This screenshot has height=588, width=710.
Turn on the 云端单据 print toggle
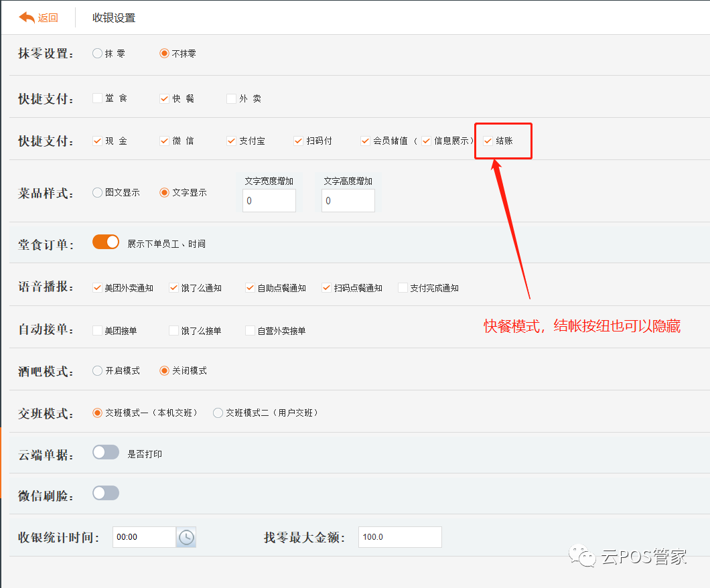click(105, 451)
